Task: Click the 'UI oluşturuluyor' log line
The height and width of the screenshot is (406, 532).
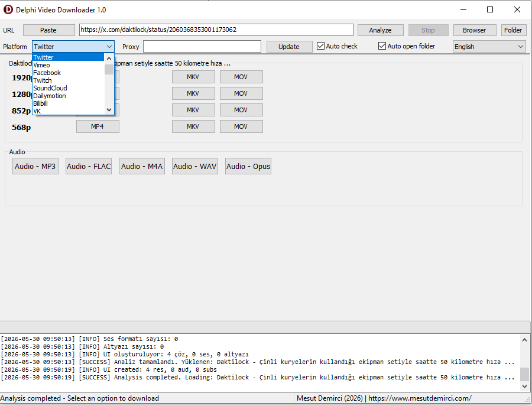Action: pos(125,355)
